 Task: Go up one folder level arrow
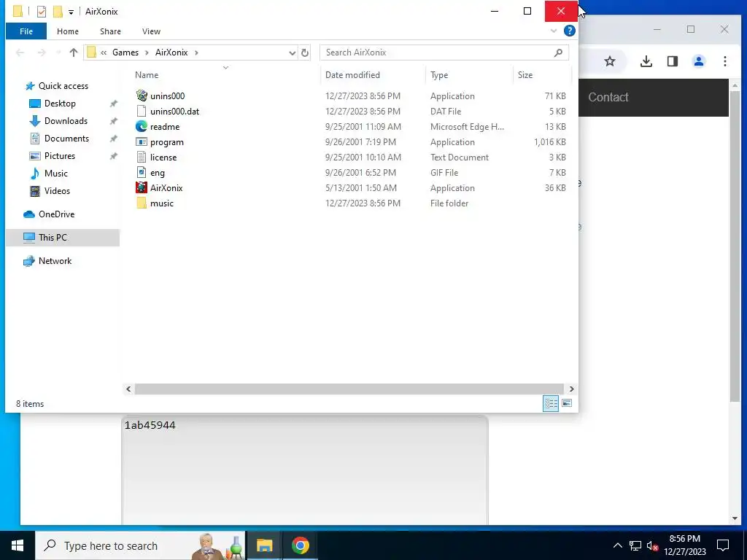(x=74, y=52)
